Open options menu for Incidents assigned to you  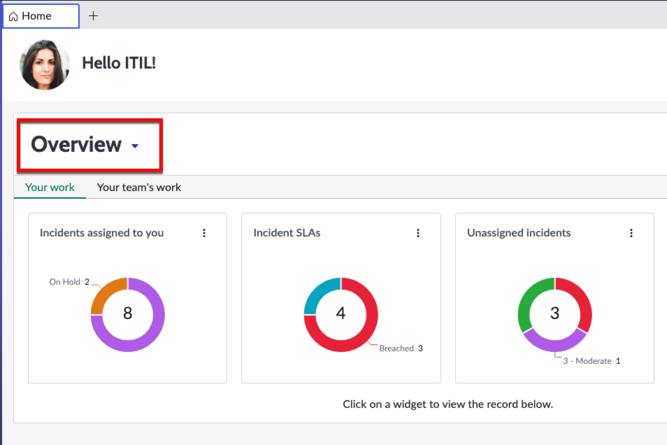(204, 233)
